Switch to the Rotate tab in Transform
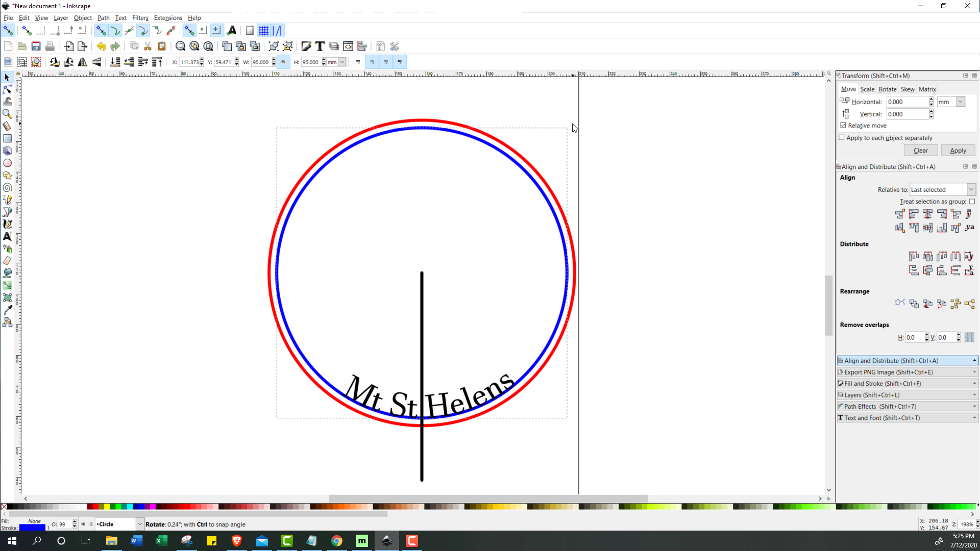The image size is (980, 551). (888, 89)
